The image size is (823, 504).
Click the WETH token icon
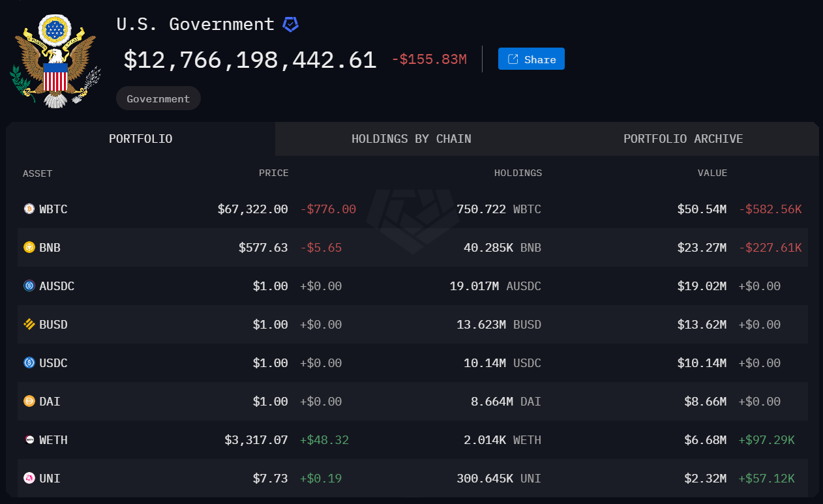point(29,440)
